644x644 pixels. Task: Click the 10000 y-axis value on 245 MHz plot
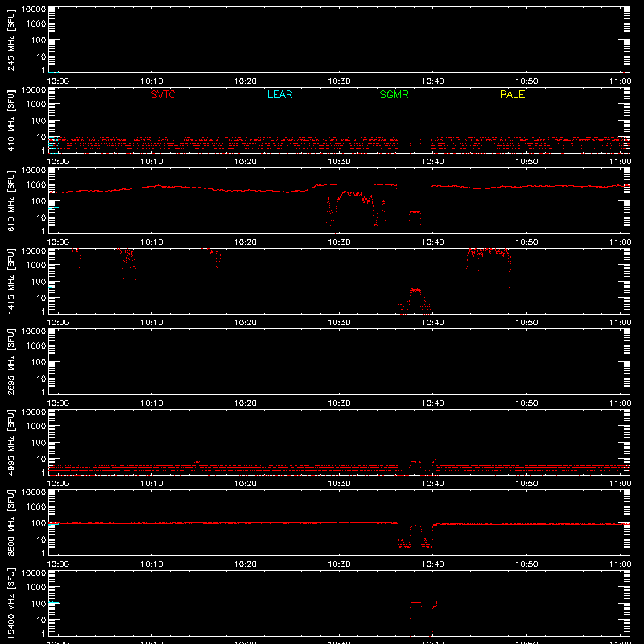click(x=34, y=10)
